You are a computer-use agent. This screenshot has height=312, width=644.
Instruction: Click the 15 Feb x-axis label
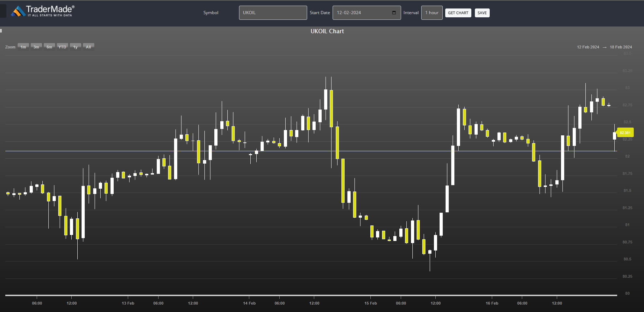click(x=371, y=303)
